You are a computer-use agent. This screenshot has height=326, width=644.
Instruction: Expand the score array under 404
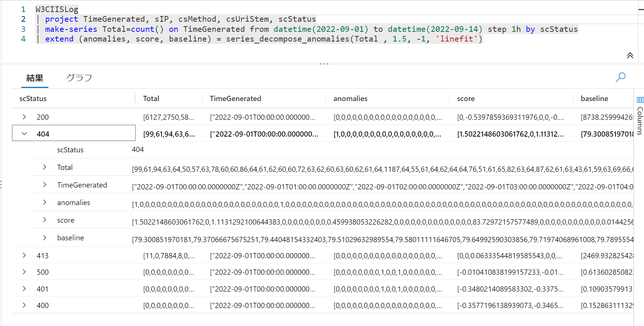[x=45, y=220]
